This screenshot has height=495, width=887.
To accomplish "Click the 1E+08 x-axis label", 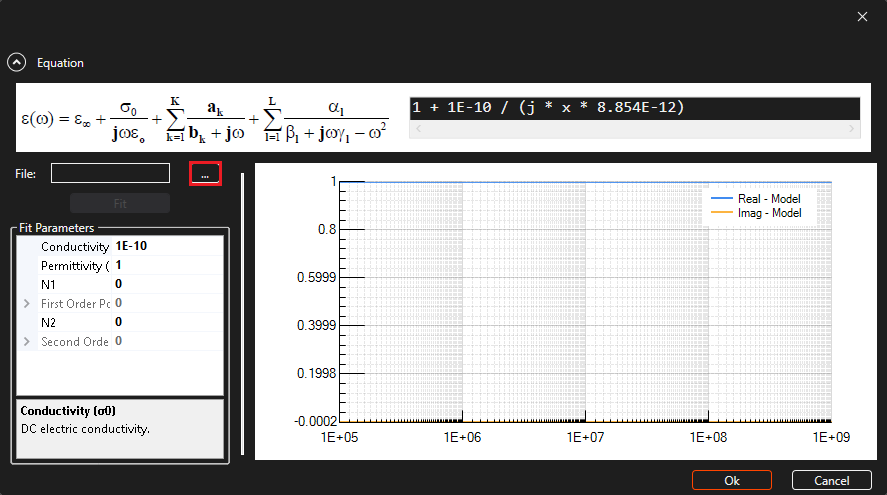I will tap(708, 437).
